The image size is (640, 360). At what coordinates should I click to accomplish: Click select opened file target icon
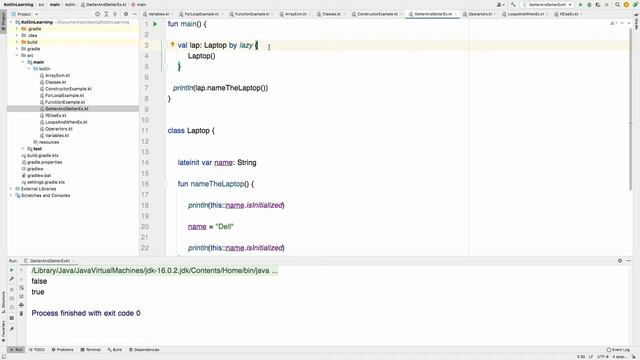97,14
